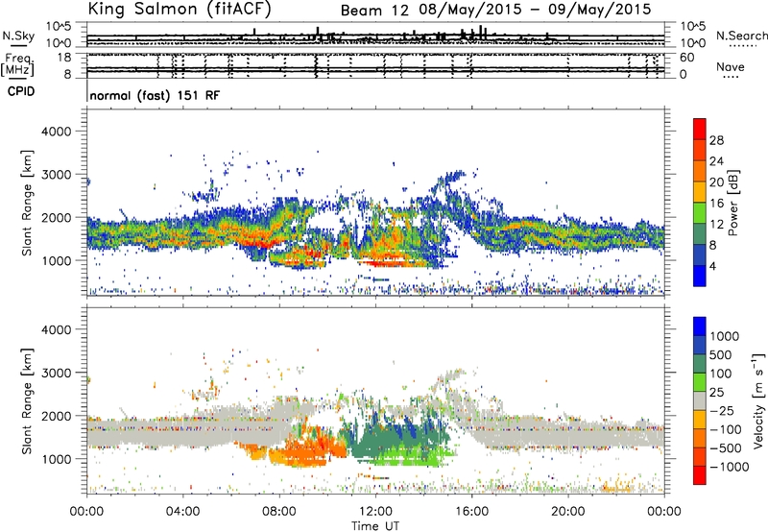The height and width of the screenshot is (532, 768).
Task: Click the 60 tick on Nave axis
Action: (686, 58)
